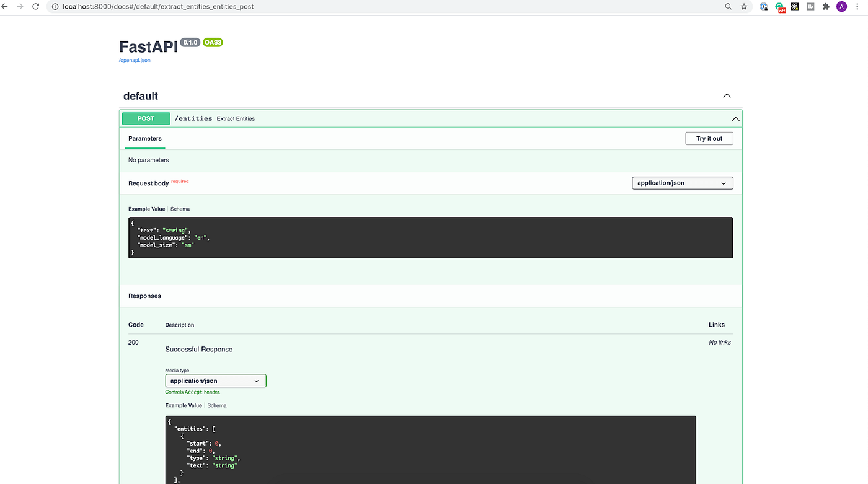Click the response example JSON block

[x=430, y=450]
